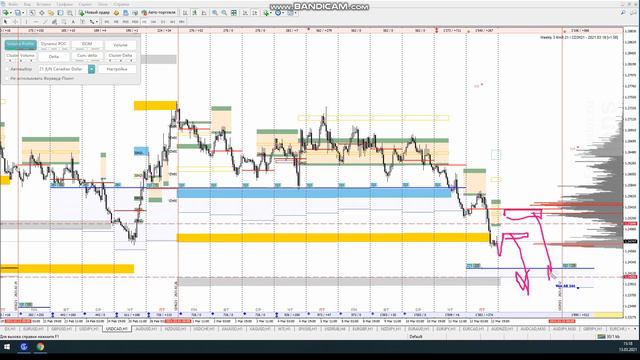The width and height of the screenshot is (640, 360).
Task: Switch chart to line chart icon
Action: [204, 13]
